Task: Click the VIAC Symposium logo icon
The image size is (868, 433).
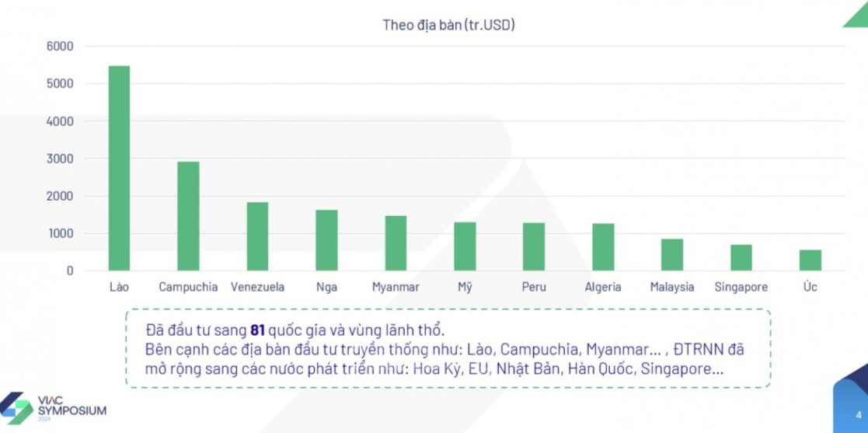Action: point(16,408)
